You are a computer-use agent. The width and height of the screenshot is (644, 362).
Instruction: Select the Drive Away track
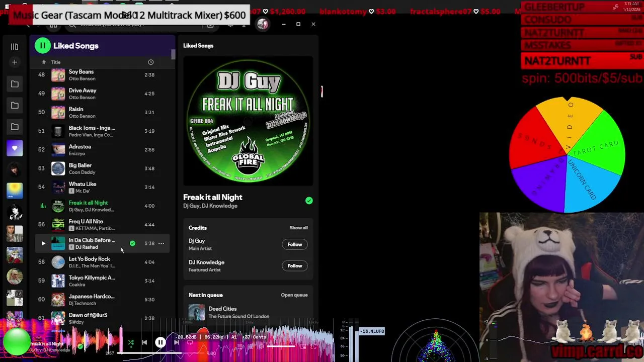[x=102, y=94]
